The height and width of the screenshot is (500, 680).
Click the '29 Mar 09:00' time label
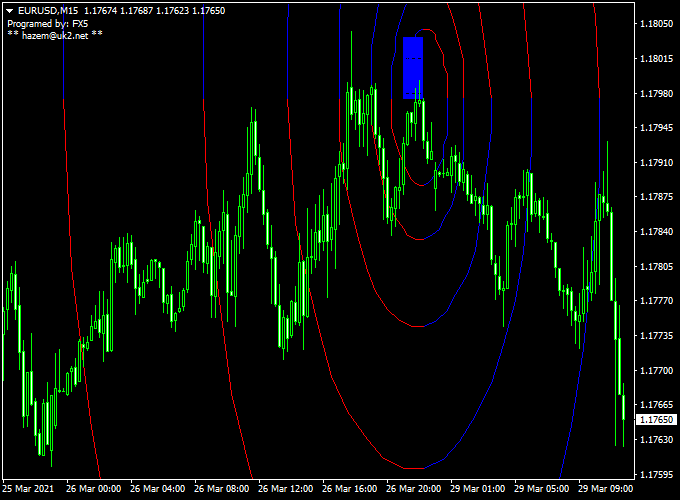605,489
